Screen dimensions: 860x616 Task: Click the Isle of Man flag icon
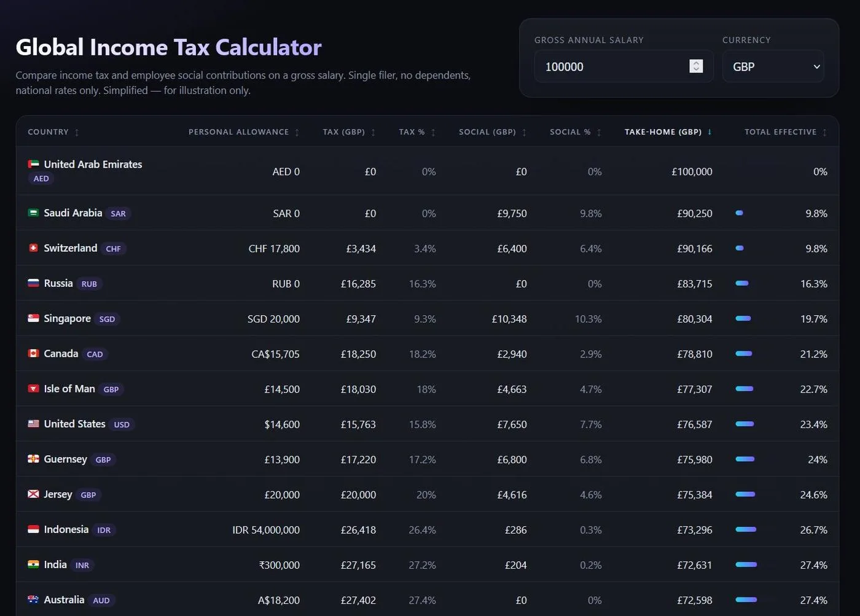tap(33, 389)
